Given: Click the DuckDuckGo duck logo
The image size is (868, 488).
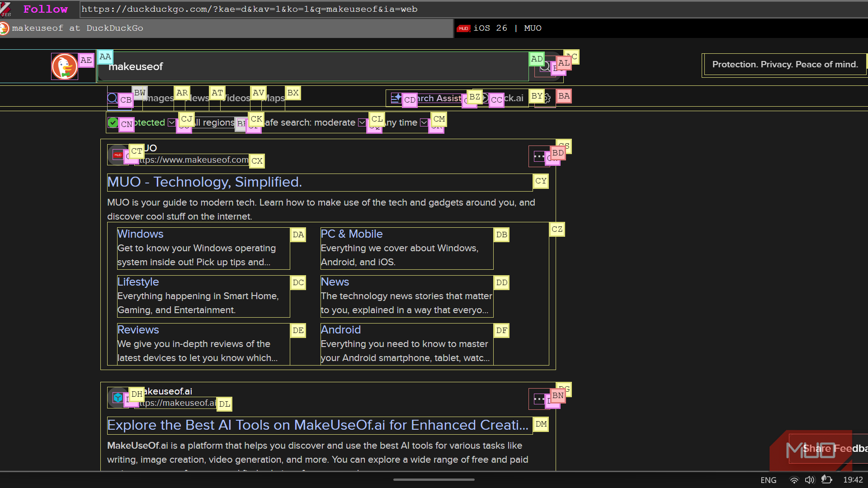Looking at the screenshot, I should coord(65,66).
